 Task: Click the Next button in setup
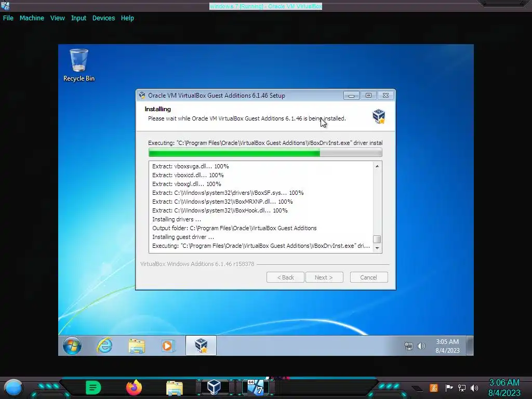point(324,277)
